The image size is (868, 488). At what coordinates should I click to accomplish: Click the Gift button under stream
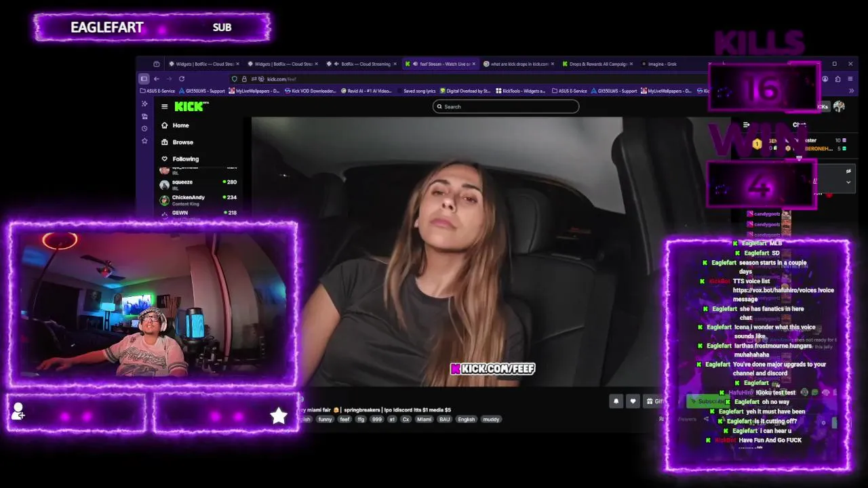pos(654,401)
